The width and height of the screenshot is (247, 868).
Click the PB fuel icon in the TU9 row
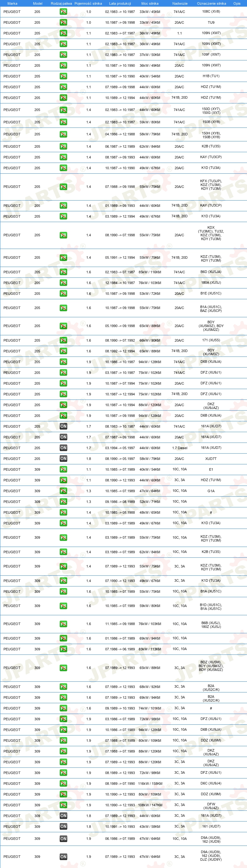pos(63,22)
